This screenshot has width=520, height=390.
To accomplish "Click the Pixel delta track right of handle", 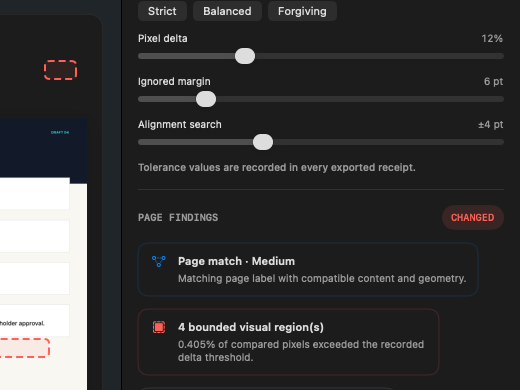I will point(379,56).
